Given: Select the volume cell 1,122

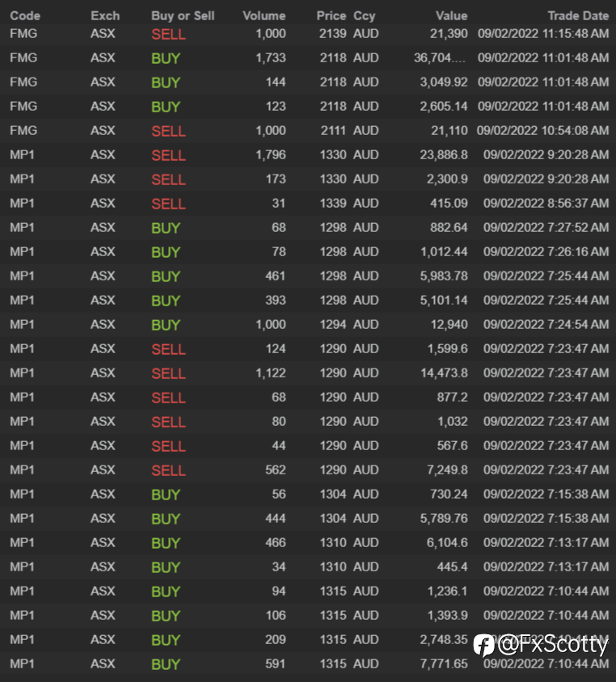Looking at the screenshot, I should (271, 373).
